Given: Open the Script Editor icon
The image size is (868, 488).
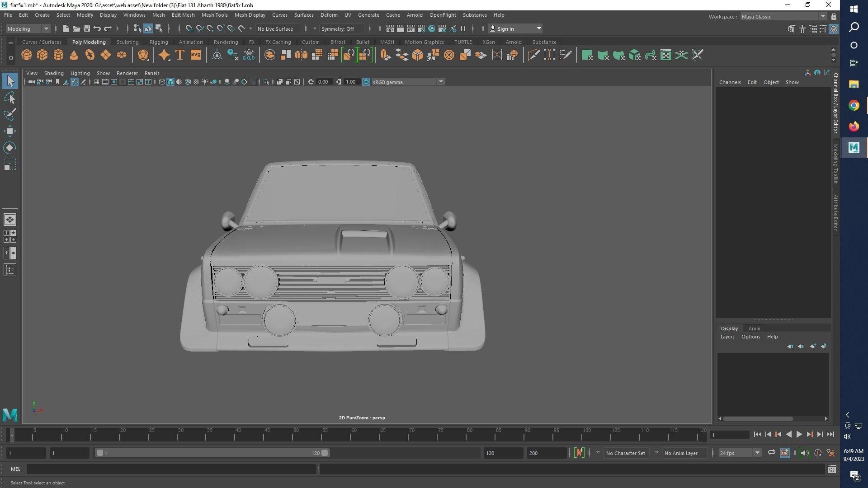Looking at the screenshot, I should click(831, 469).
